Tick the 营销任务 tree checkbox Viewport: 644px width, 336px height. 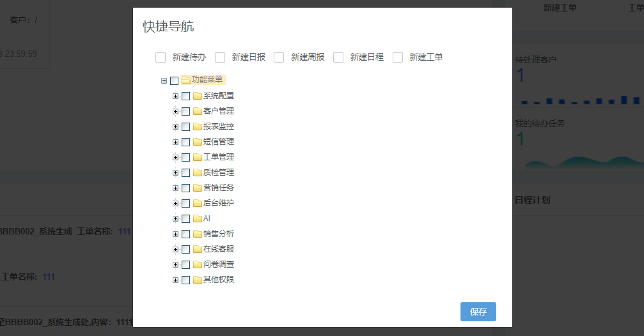[x=186, y=188]
